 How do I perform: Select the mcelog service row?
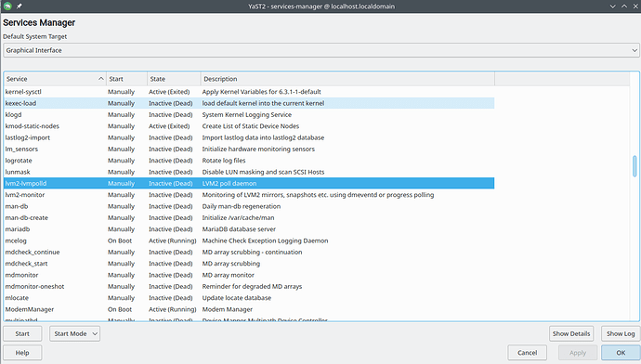249,240
